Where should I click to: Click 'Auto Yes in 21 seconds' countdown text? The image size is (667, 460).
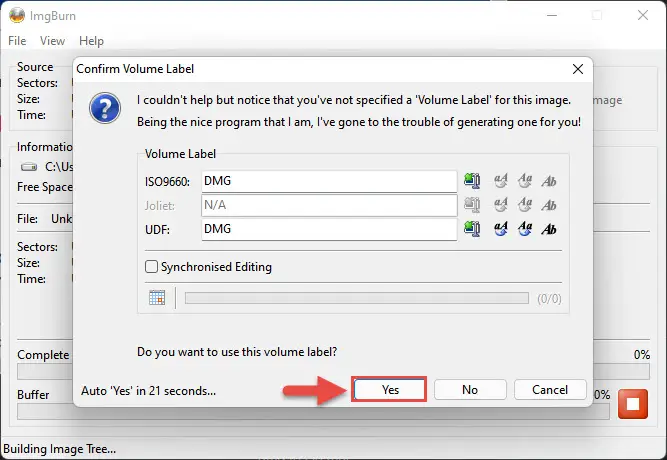click(148, 391)
